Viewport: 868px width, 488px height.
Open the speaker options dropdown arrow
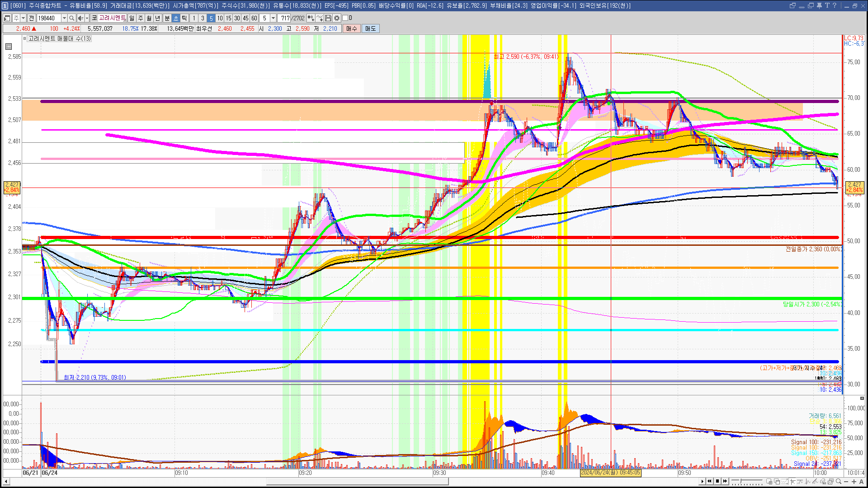[x=87, y=18]
